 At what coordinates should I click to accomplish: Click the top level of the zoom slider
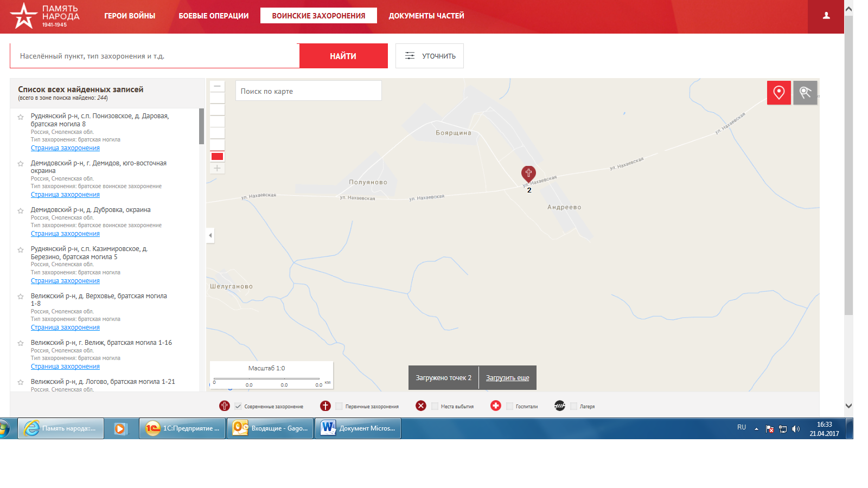coord(217,98)
